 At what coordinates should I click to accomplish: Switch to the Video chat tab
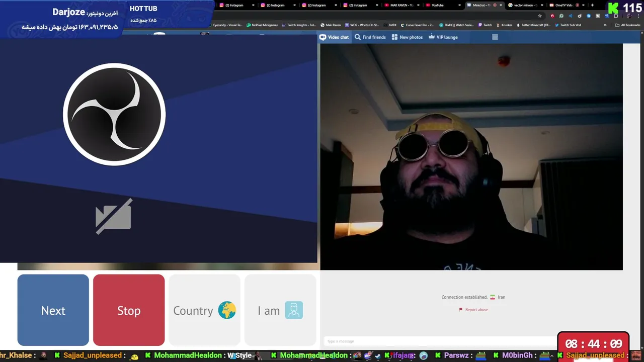[334, 37]
